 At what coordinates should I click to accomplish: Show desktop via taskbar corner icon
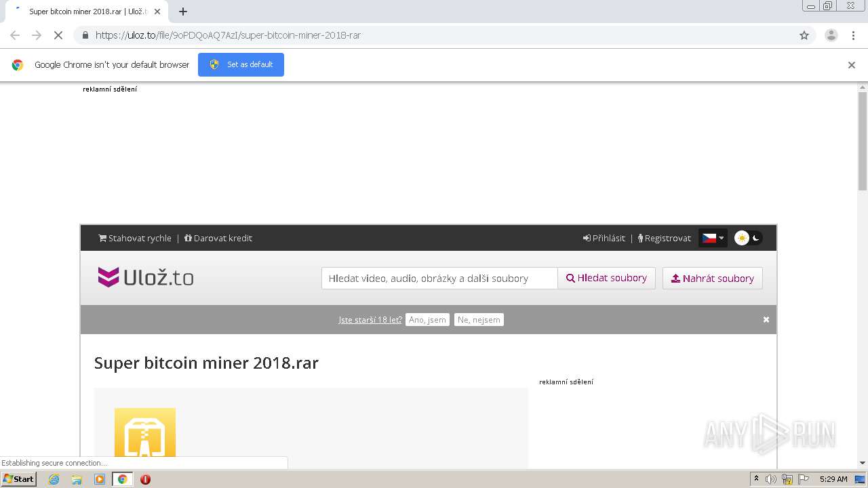[861, 479]
